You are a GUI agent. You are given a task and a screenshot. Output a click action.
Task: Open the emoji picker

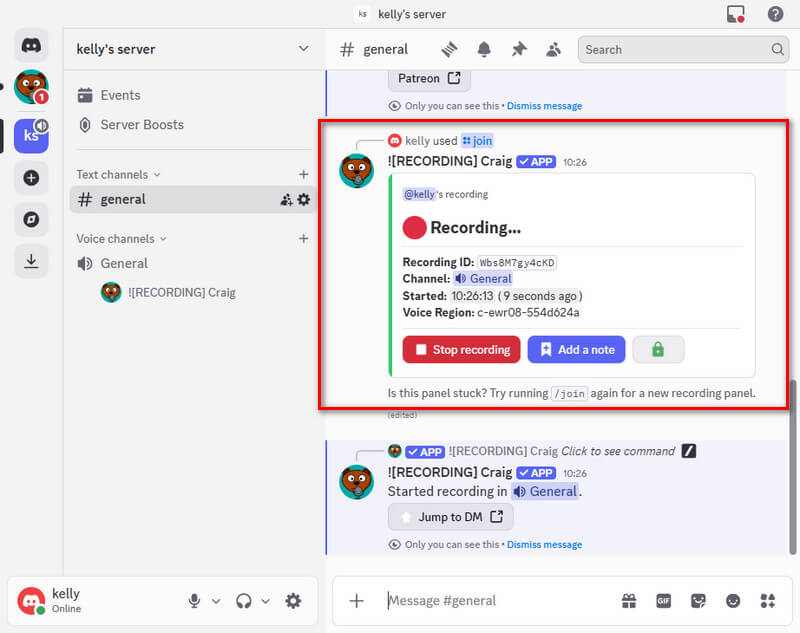[733, 601]
